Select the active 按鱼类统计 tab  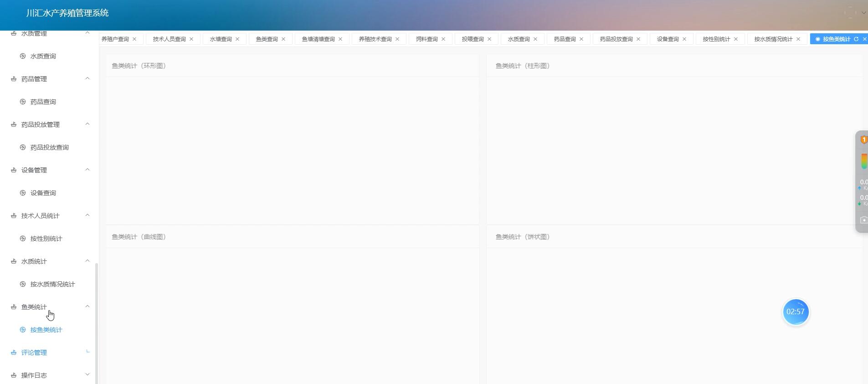pyautogui.click(x=837, y=39)
